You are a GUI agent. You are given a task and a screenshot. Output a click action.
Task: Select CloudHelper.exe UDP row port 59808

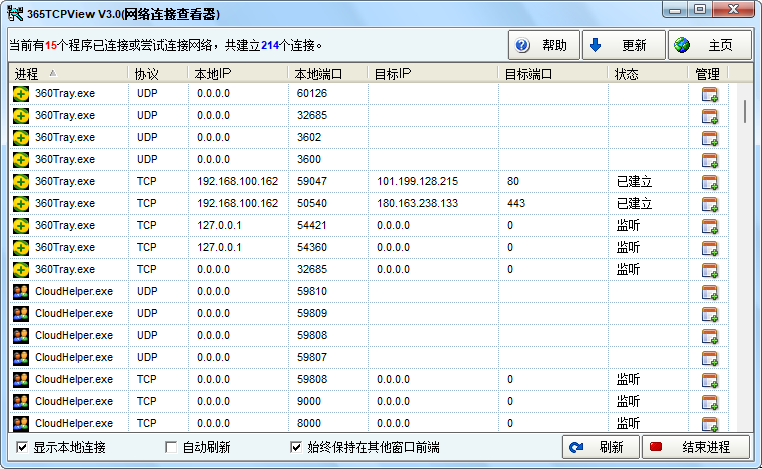point(368,335)
